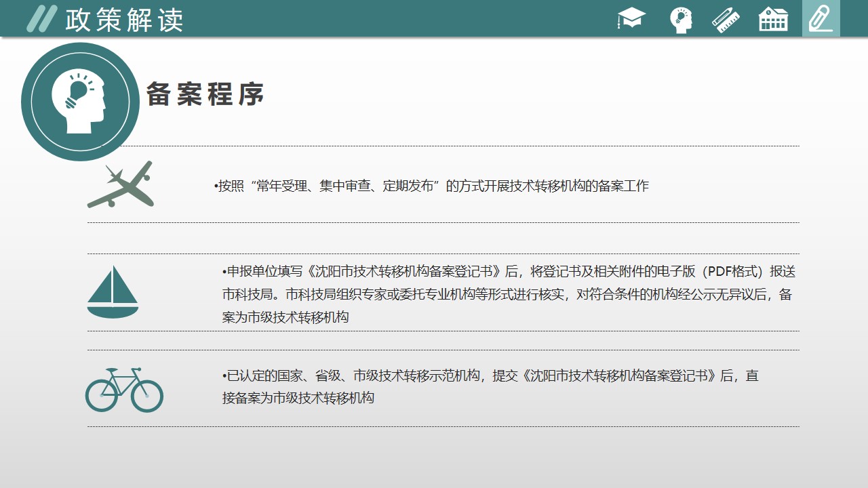Select the paragraph starting with 已认定的国家
The width and height of the screenshot is (868, 488).
[x=490, y=386]
